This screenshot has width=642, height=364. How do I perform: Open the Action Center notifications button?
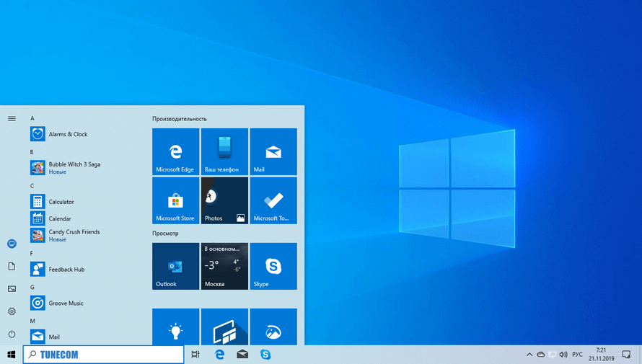point(626,355)
